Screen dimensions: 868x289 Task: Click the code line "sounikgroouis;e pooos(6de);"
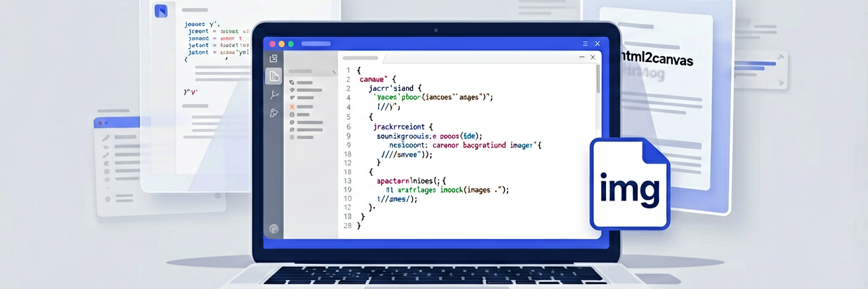pyautogui.click(x=430, y=136)
